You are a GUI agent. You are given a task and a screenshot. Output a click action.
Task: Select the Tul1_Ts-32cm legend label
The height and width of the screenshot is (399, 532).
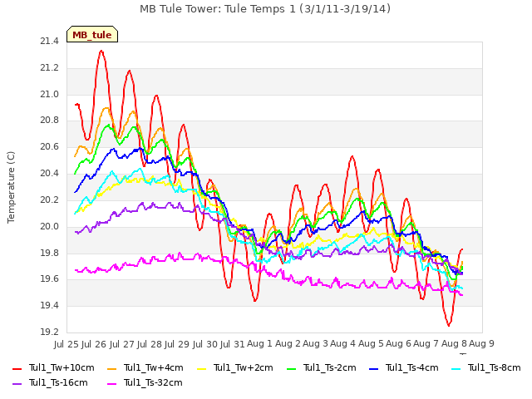pyautogui.click(x=153, y=382)
